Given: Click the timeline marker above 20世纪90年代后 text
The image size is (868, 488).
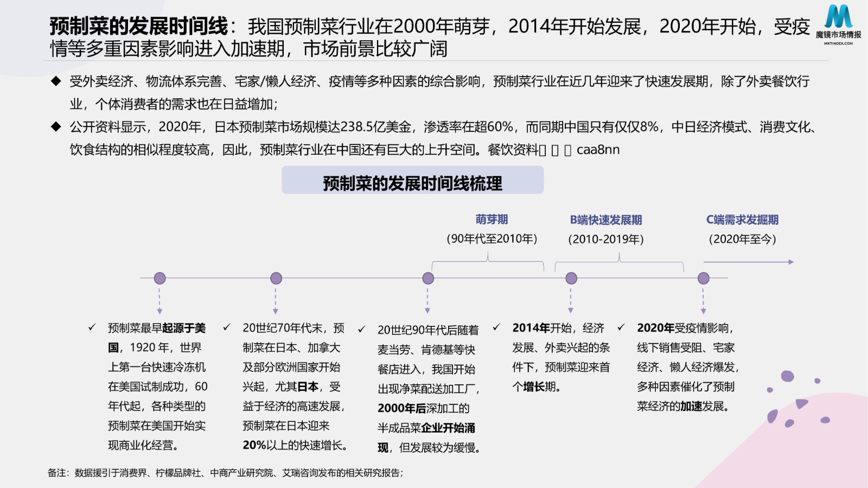Looking at the screenshot, I should click(x=428, y=278).
